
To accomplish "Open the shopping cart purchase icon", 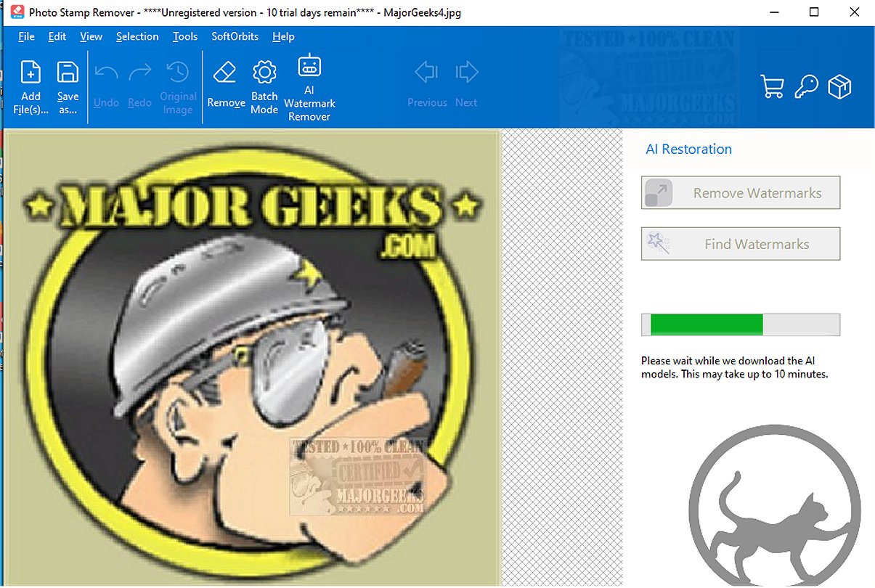I will coord(772,87).
